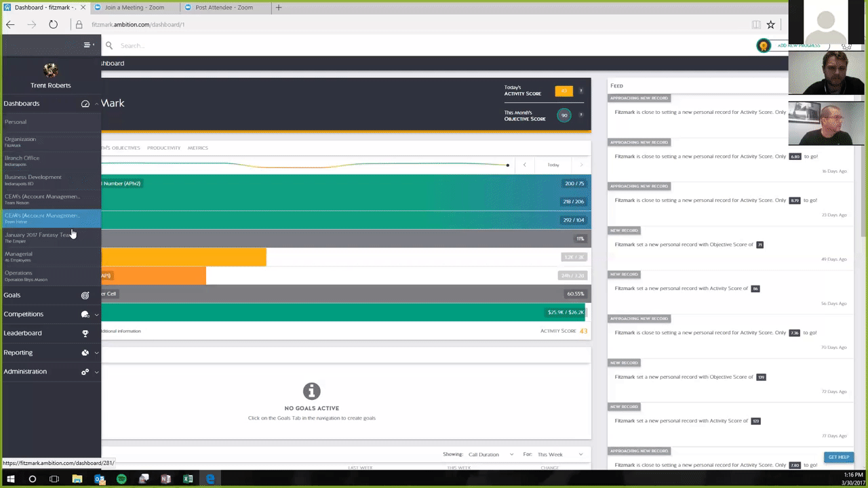The image size is (868, 488).
Task: Click the Competitions icon in sidebar
Action: coord(85,314)
